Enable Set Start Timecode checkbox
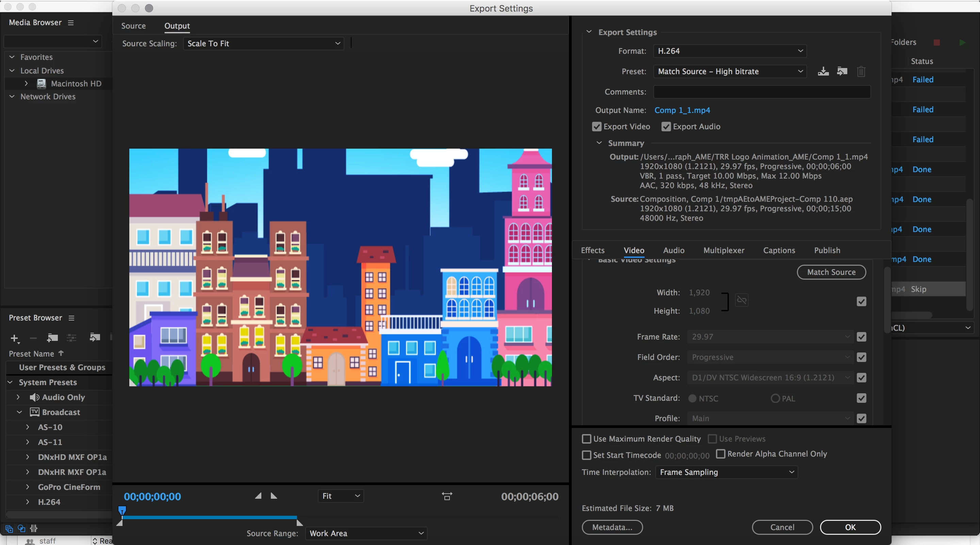The image size is (980, 545). (x=587, y=455)
